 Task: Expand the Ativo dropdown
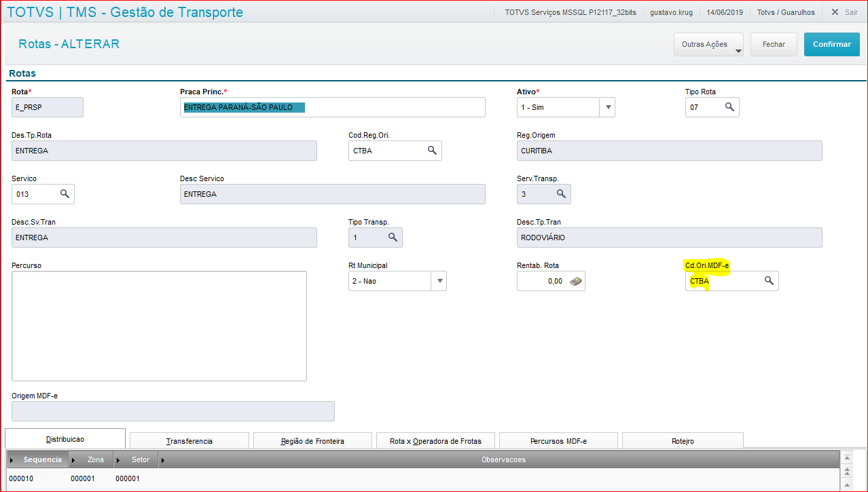tap(607, 107)
